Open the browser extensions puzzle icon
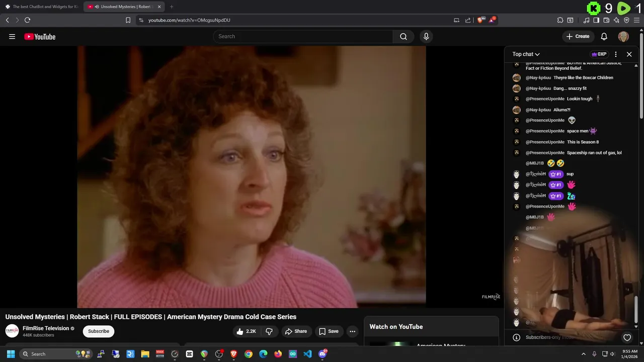644x362 pixels. (560, 20)
